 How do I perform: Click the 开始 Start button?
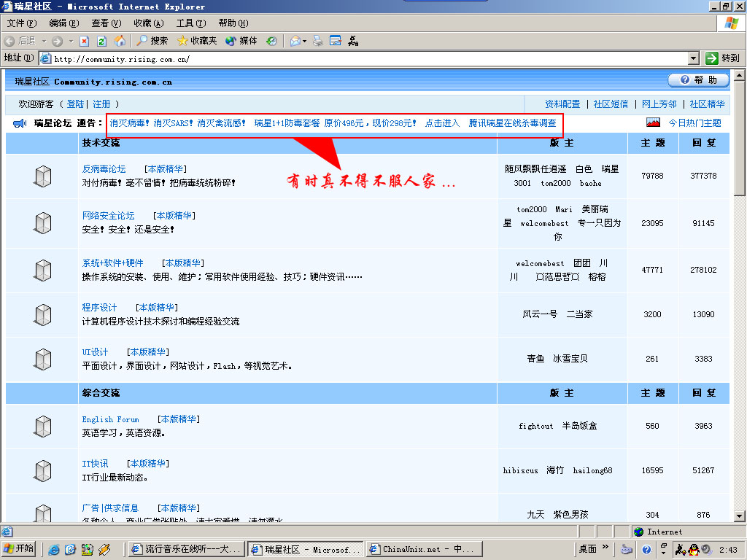pos(19,549)
